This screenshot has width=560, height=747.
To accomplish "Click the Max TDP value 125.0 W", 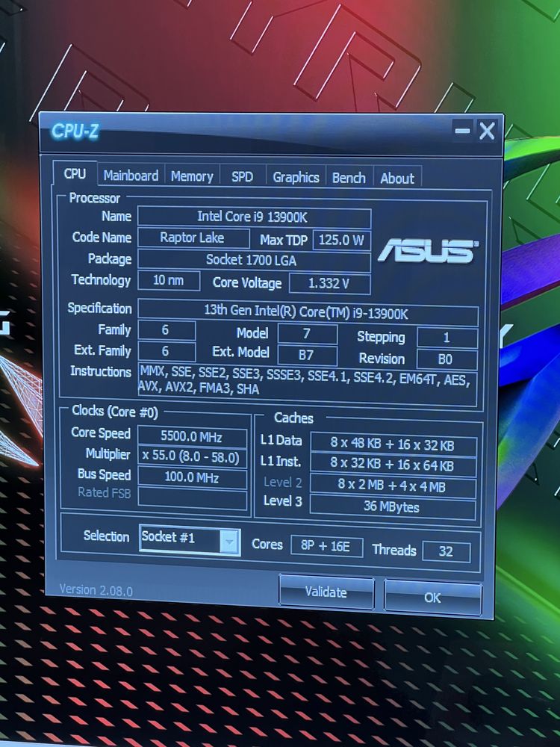I will (x=341, y=240).
